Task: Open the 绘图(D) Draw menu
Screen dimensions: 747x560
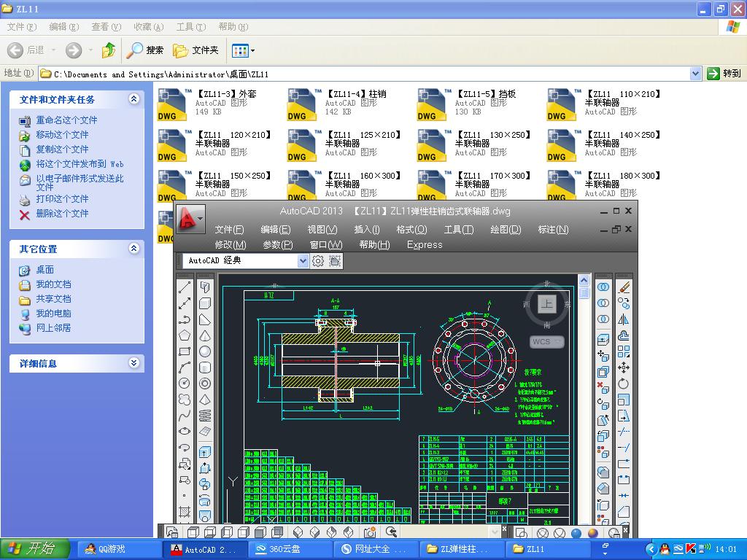Action: point(506,230)
